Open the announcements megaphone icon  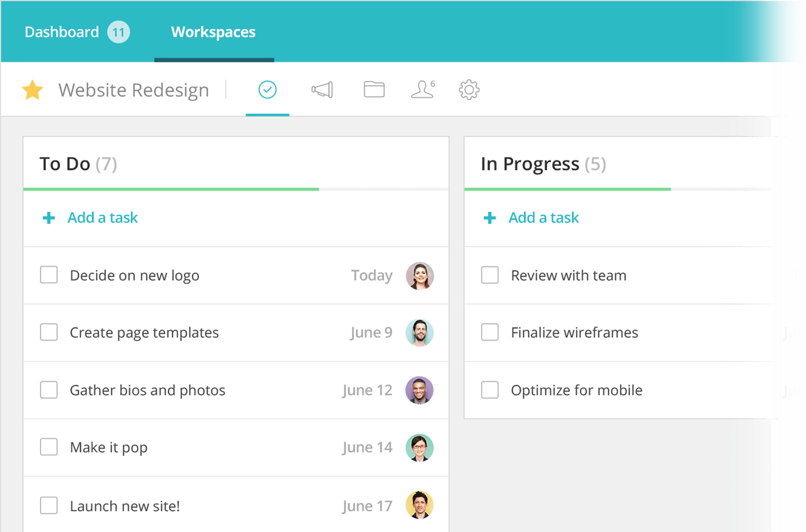322,89
